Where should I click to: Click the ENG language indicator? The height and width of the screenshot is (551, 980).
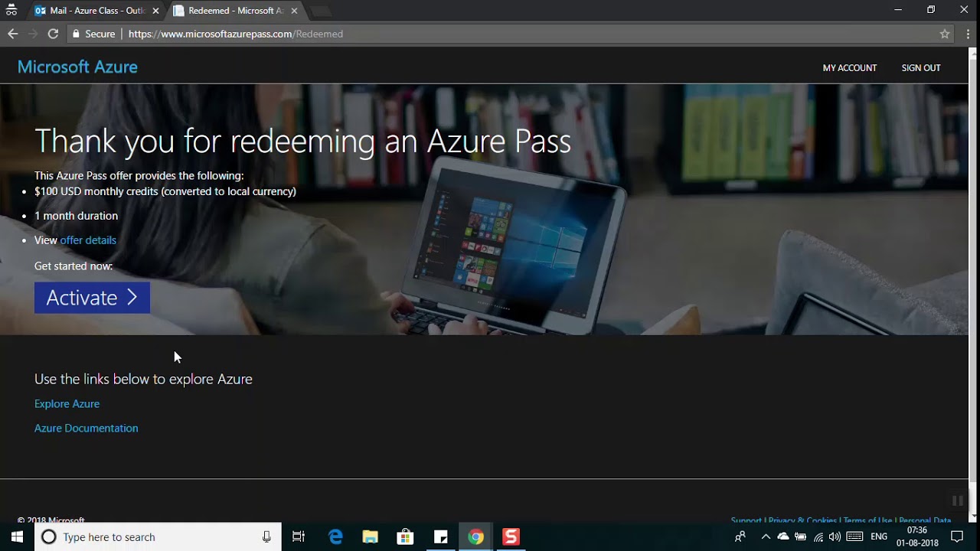click(879, 537)
